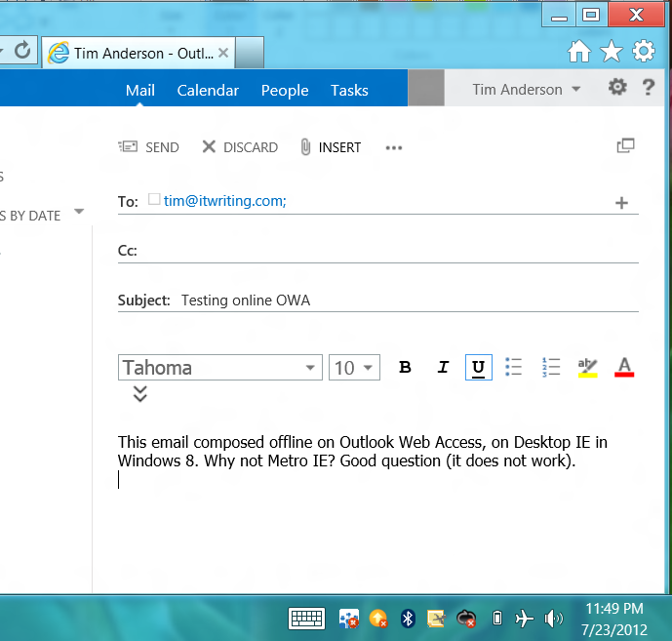The height and width of the screenshot is (641, 672).
Task: Go to browser home page
Action: tap(579, 51)
